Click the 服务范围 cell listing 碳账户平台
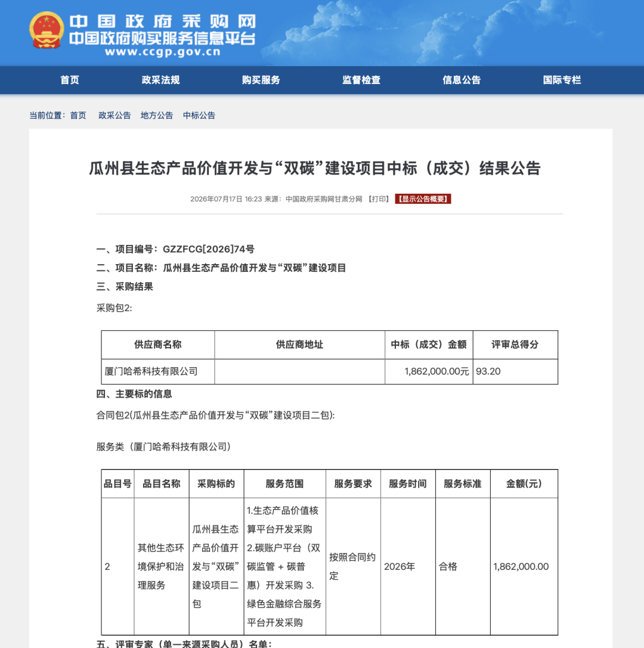 284,566
